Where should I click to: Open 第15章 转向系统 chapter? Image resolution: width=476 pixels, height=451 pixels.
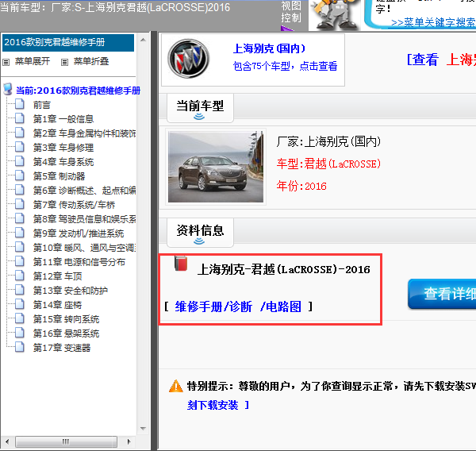pos(66,319)
